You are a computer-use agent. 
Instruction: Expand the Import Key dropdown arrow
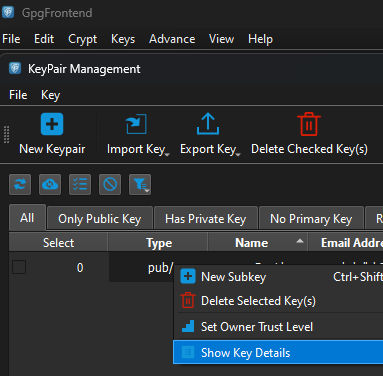[x=167, y=155]
